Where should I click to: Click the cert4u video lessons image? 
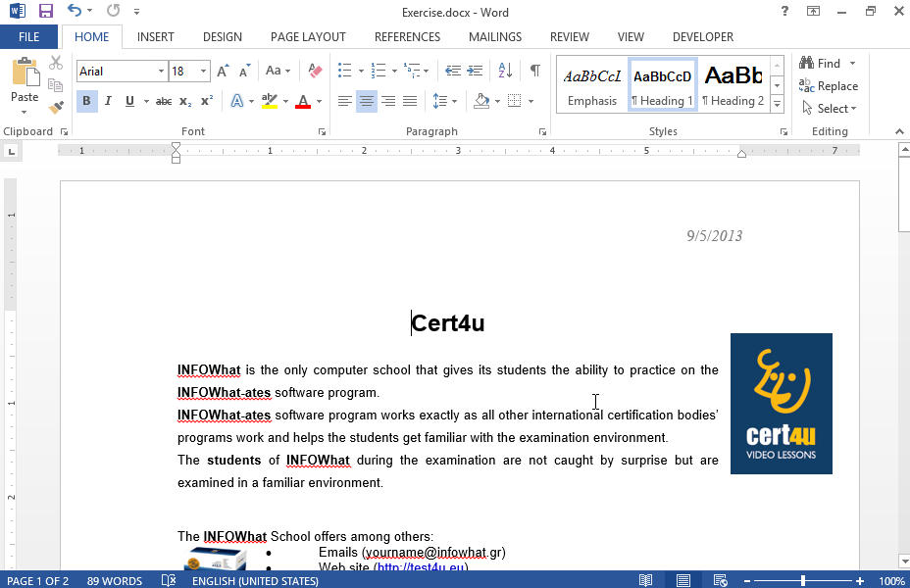782,404
